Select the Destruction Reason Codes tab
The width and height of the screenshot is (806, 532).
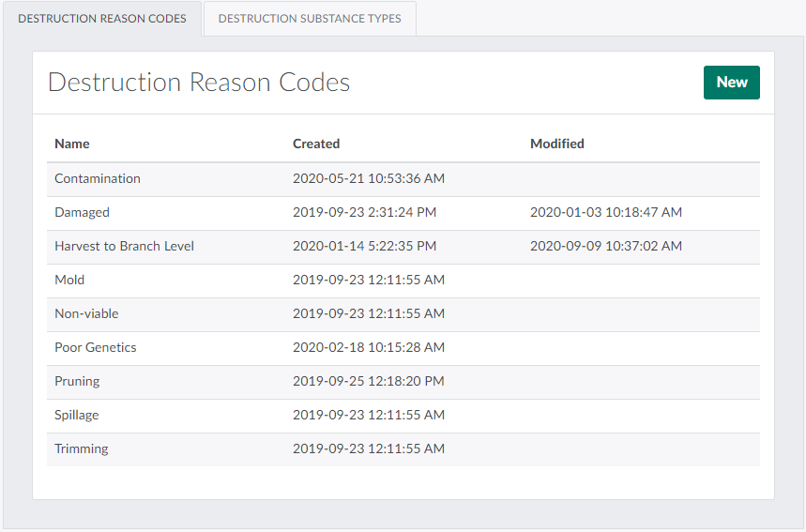(x=101, y=19)
